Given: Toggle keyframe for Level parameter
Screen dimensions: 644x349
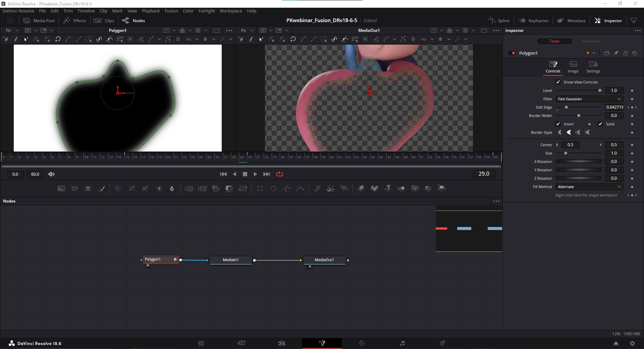Looking at the screenshot, I should (x=632, y=91).
